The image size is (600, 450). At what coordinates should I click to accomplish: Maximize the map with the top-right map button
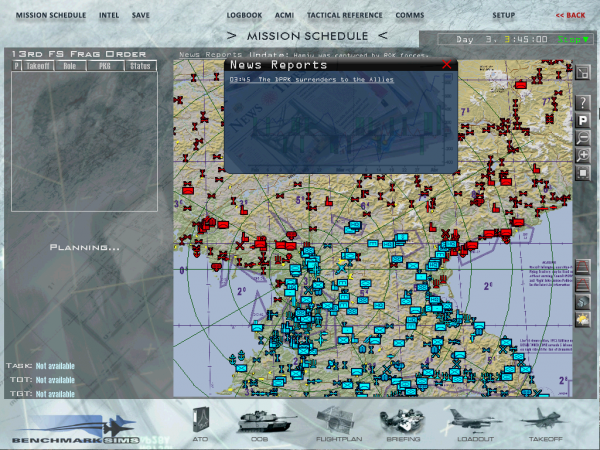(x=583, y=72)
